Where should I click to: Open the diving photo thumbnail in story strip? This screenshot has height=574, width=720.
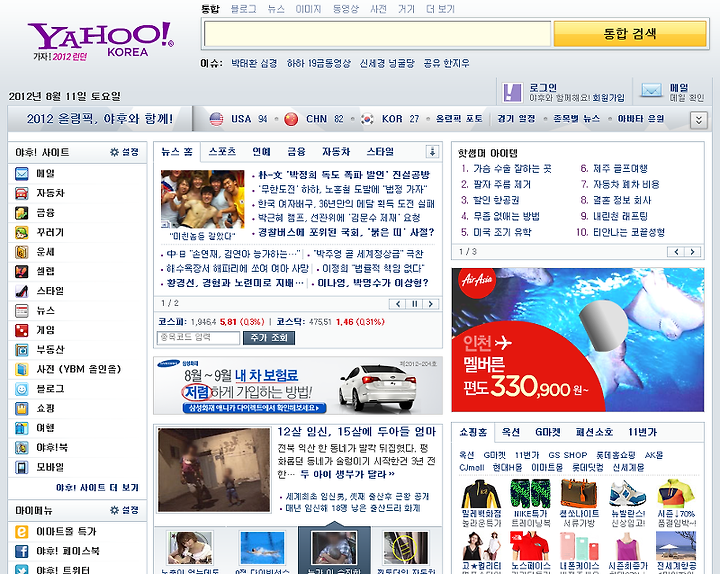pos(262,548)
